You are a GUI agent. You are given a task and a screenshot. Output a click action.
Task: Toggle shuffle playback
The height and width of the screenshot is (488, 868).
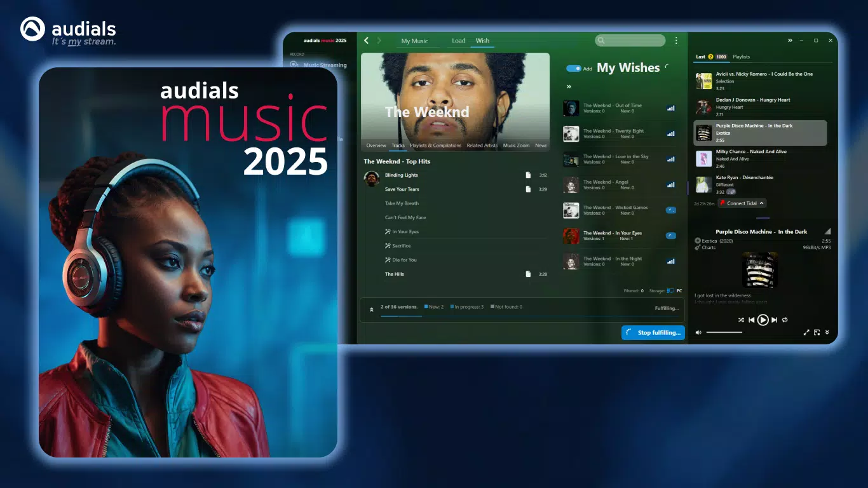pyautogui.click(x=741, y=320)
